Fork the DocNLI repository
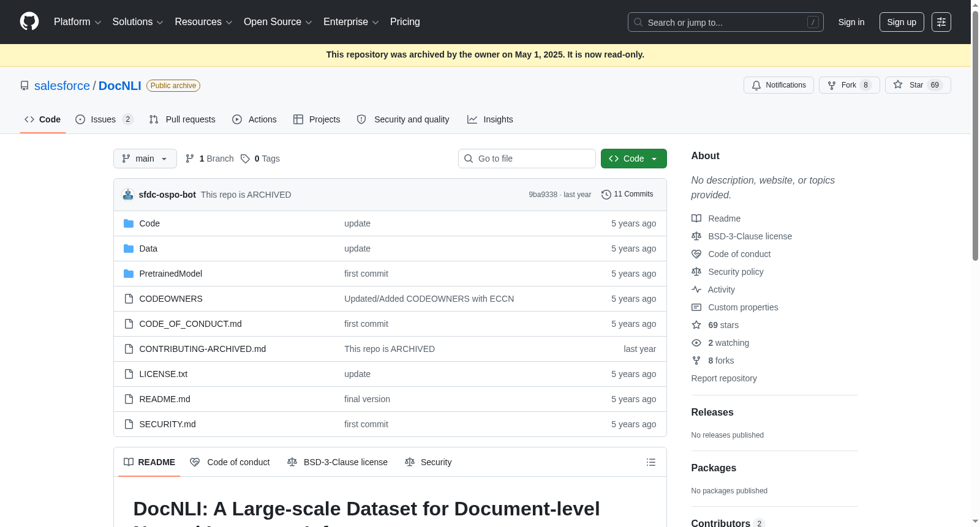Image resolution: width=980 pixels, height=527 pixels. pyautogui.click(x=850, y=85)
